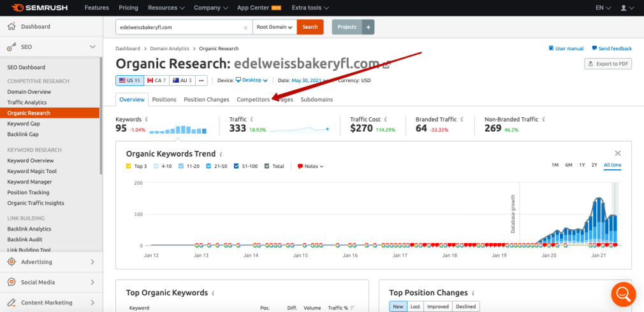Uncheck the Total checkbox in chart legend
Viewport: 644px width, 312px height.
click(267, 166)
